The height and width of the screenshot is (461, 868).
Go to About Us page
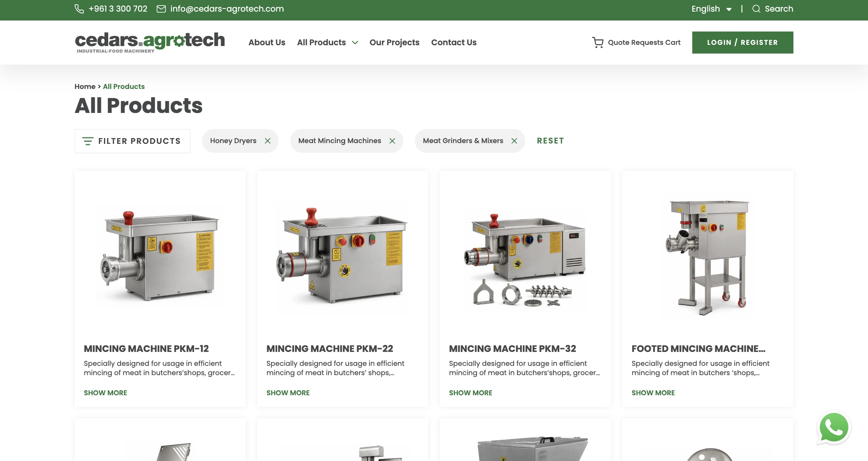[x=267, y=43]
